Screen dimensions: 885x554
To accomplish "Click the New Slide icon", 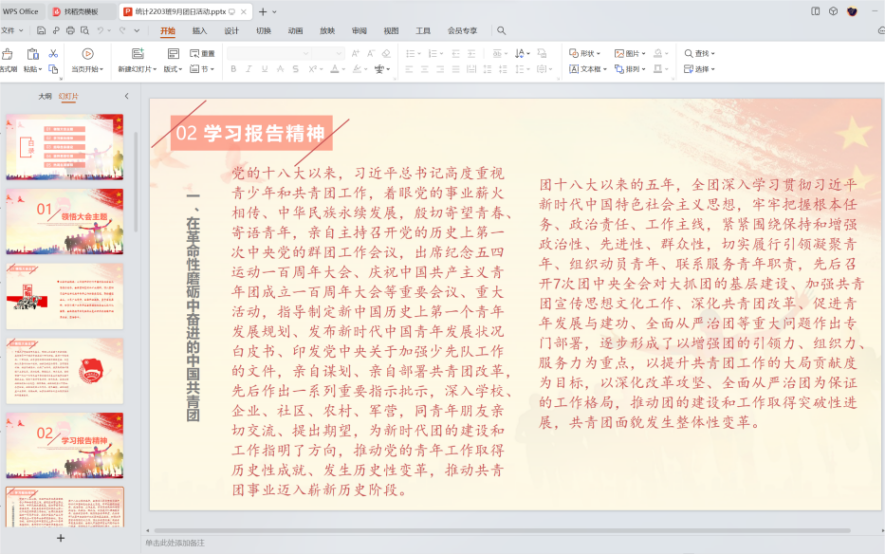I will [x=136, y=54].
